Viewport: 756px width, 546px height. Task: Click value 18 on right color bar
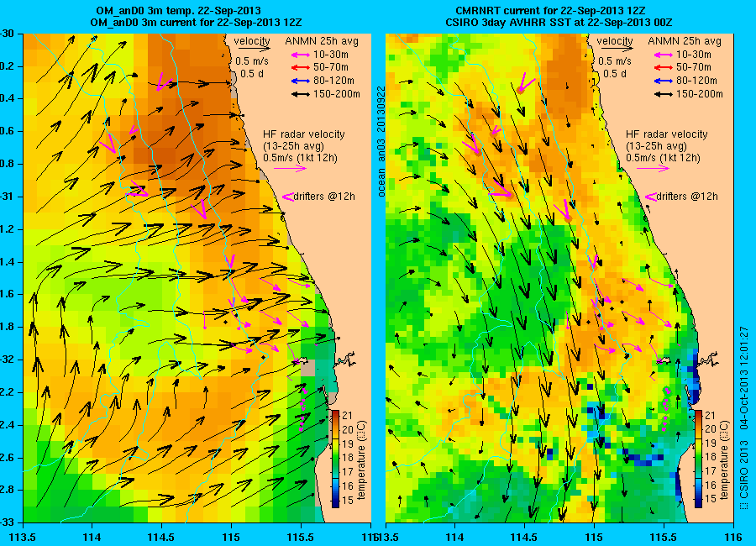pyautogui.click(x=710, y=457)
